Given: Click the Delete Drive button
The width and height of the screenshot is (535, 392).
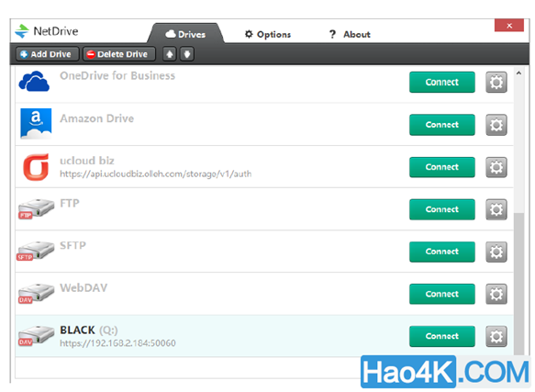Looking at the screenshot, I should [x=118, y=54].
